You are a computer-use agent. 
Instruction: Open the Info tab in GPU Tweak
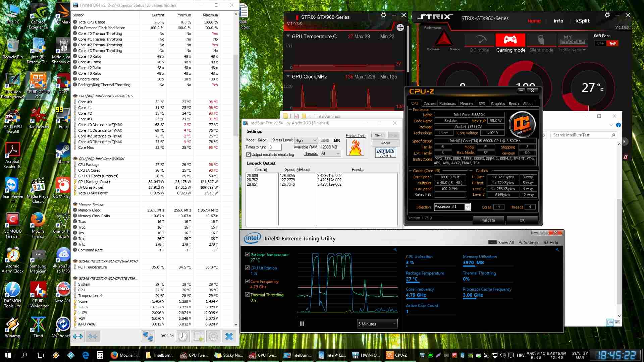[558, 21]
